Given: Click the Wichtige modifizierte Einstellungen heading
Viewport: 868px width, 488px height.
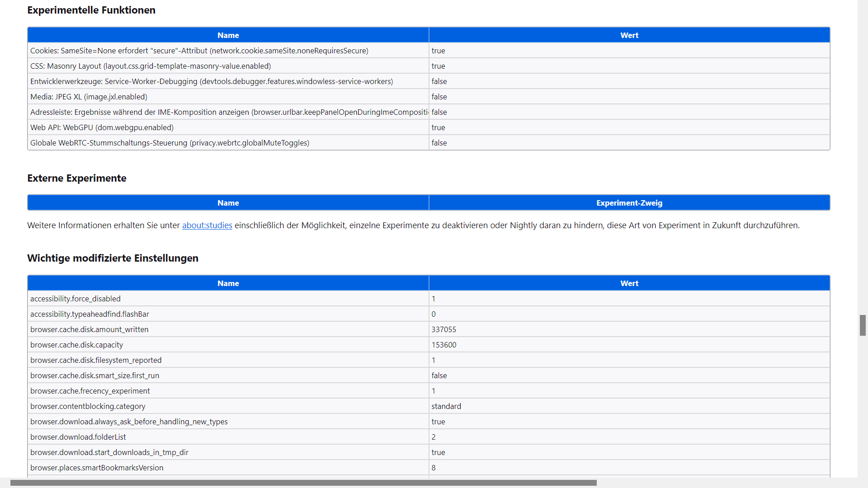Looking at the screenshot, I should coord(113,258).
